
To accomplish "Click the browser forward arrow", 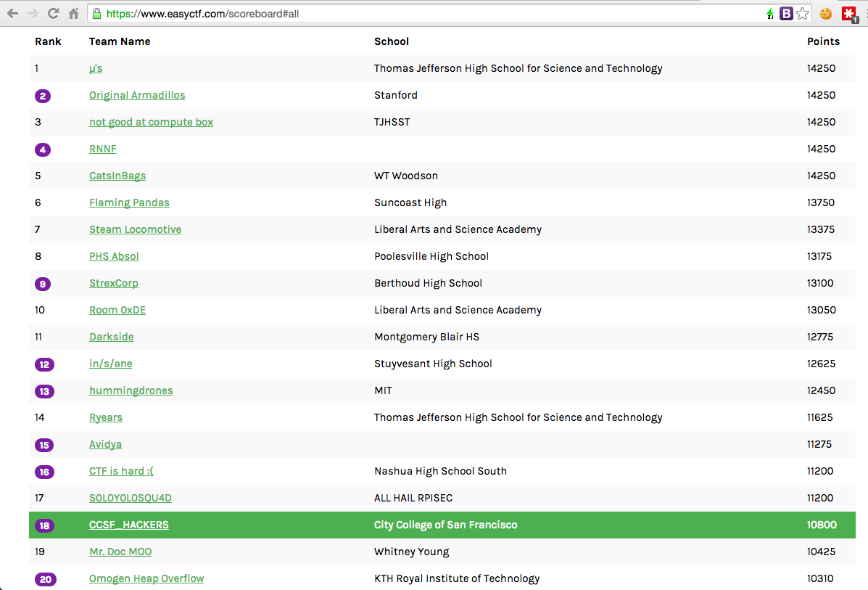I will tap(33, 14).
